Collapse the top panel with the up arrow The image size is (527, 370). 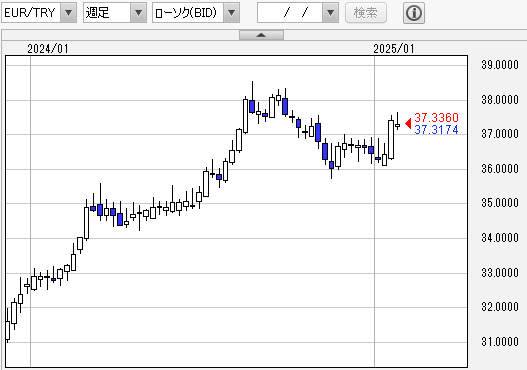pyautogui.click(x=261, y=35)
